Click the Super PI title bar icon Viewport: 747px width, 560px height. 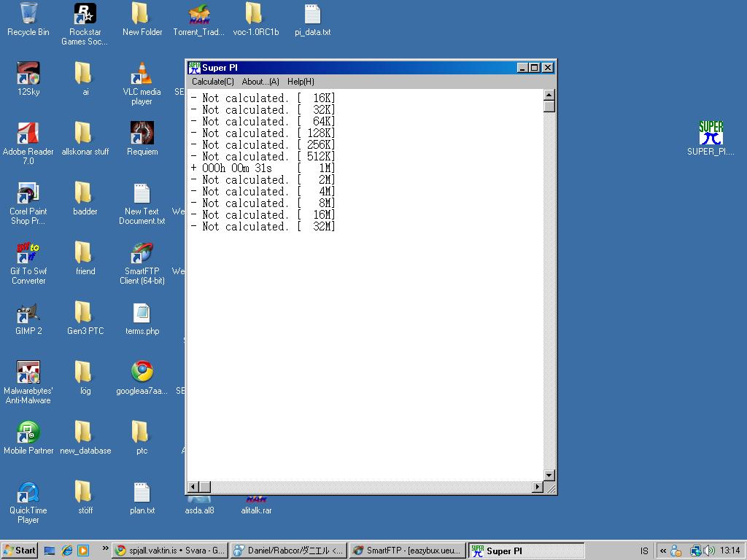click(194, 68)
